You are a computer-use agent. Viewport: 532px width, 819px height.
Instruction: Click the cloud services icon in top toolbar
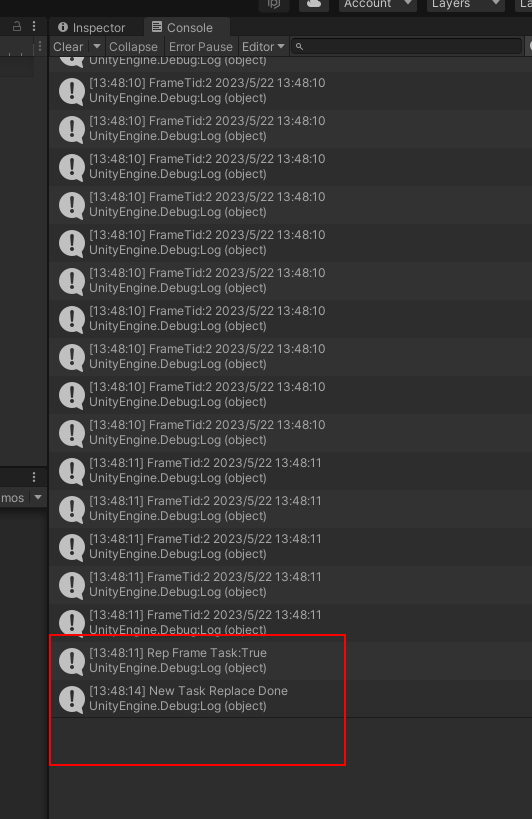click(x=314, y=4)
